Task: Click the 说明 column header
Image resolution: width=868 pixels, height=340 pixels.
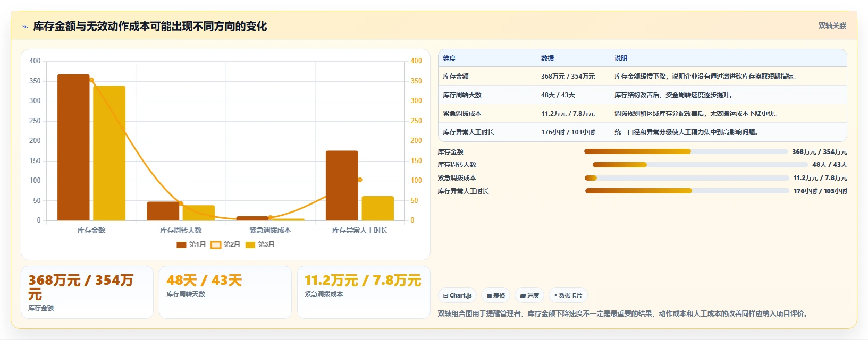Action: click(x=621, y=58)
